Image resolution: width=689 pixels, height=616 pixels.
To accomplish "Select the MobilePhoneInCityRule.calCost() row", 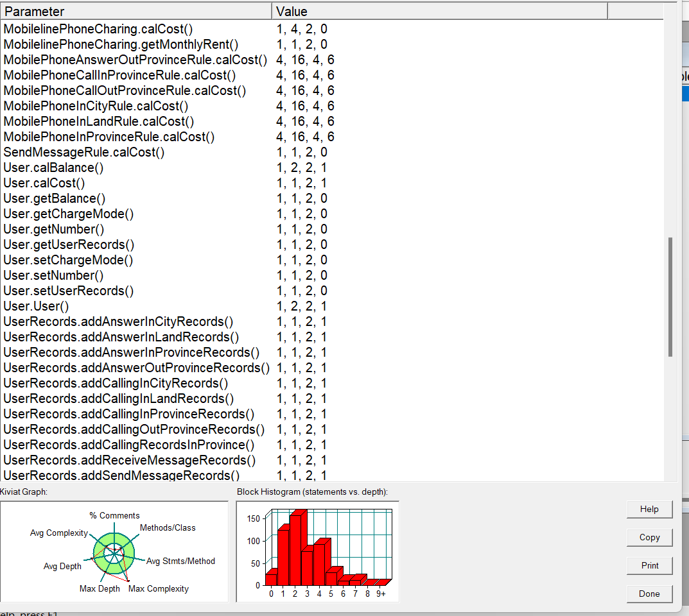I will tap(332, 106).
